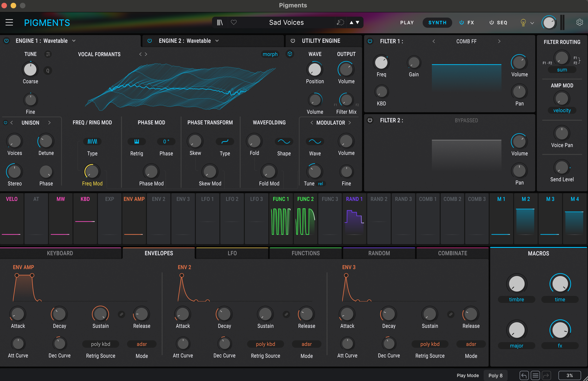Image resolution: width=588 pixels, height=381 pixels.
Task: Pick the Wavefolding Shape sine icon
Action: (284, 141)
